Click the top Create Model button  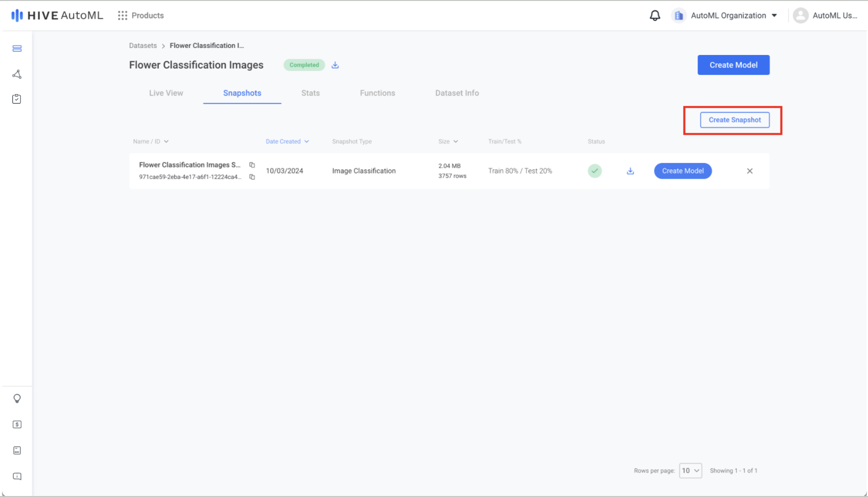[x=733, y=65]
